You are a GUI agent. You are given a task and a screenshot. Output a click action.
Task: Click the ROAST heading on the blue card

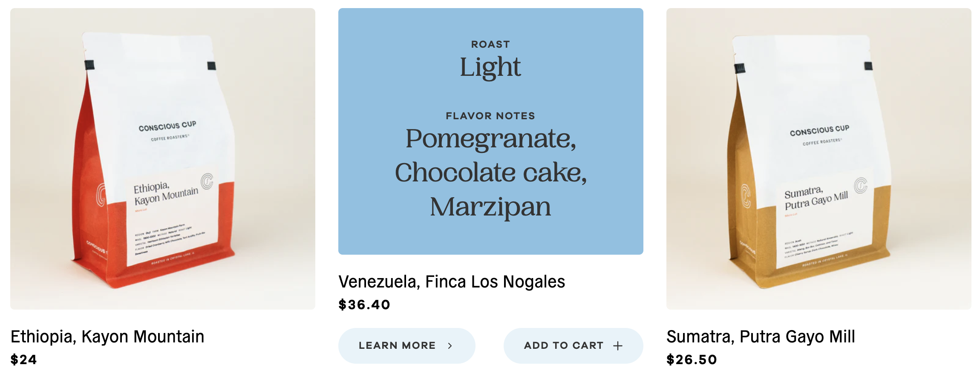pyautogui.click(x=490, y=44)
